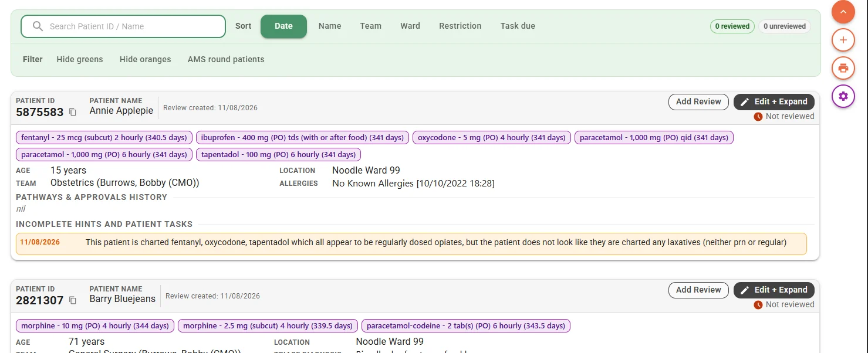Copy patient ID 5875583 with copy icon
Image resolution: width=868 pixels, height=353 pixels.
(73, 112)
